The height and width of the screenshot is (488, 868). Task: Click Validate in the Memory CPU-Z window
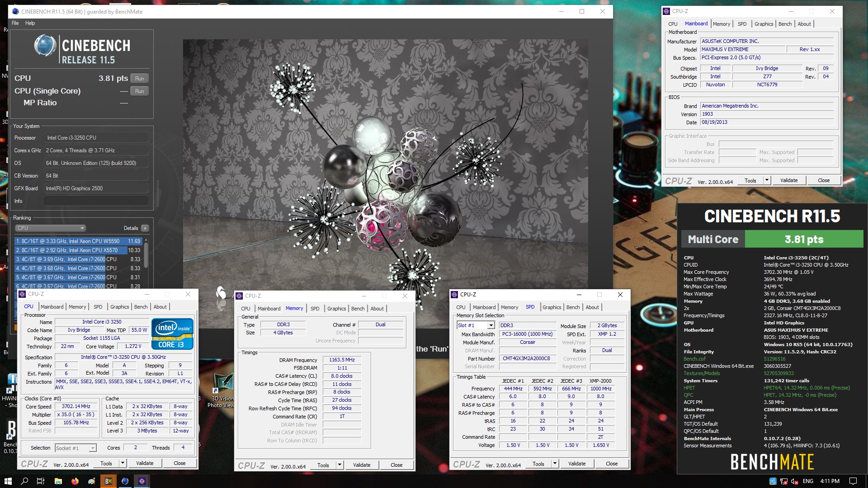362,465
